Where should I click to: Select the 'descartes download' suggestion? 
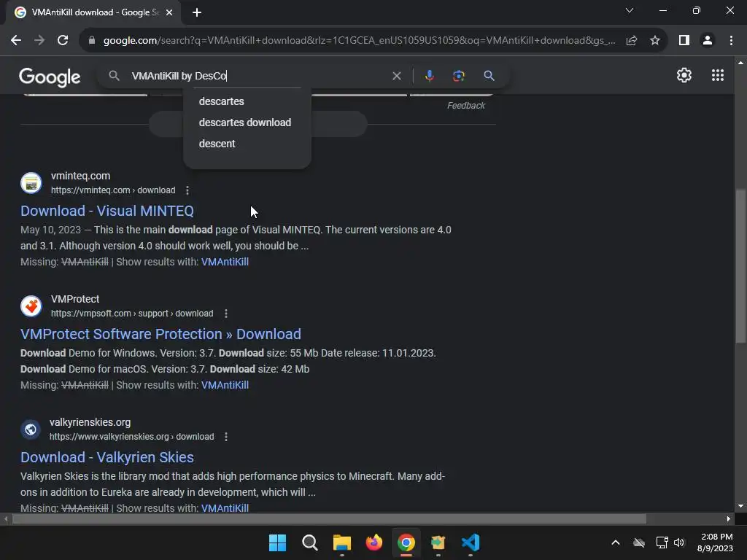pos(247,122)
